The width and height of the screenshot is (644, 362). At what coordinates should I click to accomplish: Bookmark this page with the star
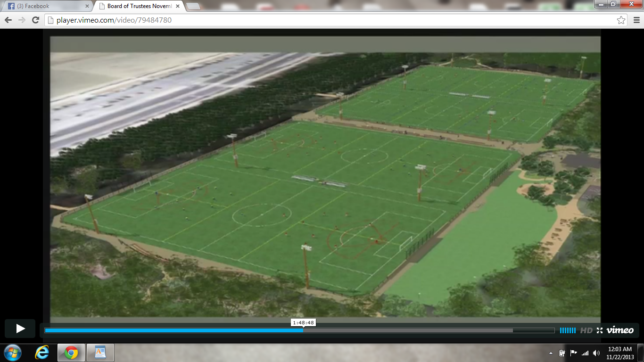coord(621,20)
